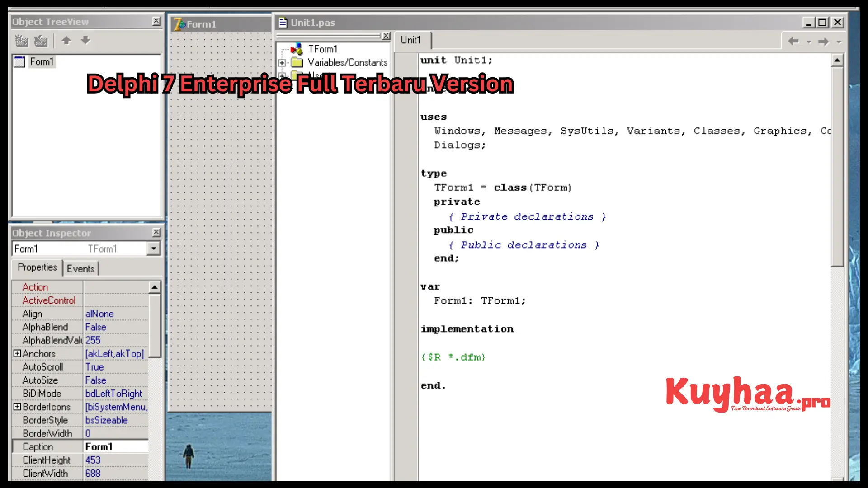This screenshot has width=868, height=488.
Task: Click the add item icon in Object TreeView toolbar
Action: click(x=21, y=40)
